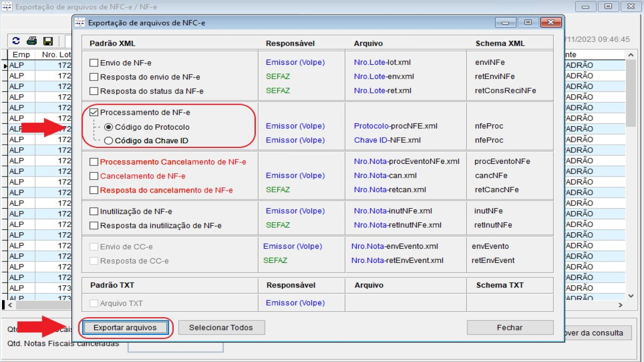The image size is (644, 362).
Task: Select the Código da Chave ID option
Action: tap(109, 141)
